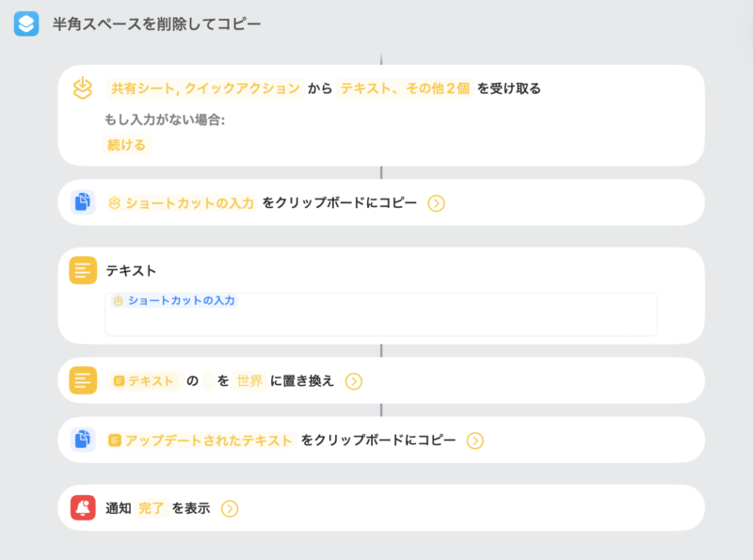
Task: Click the yellow テキスト action icon
Action: pos(83,270)
